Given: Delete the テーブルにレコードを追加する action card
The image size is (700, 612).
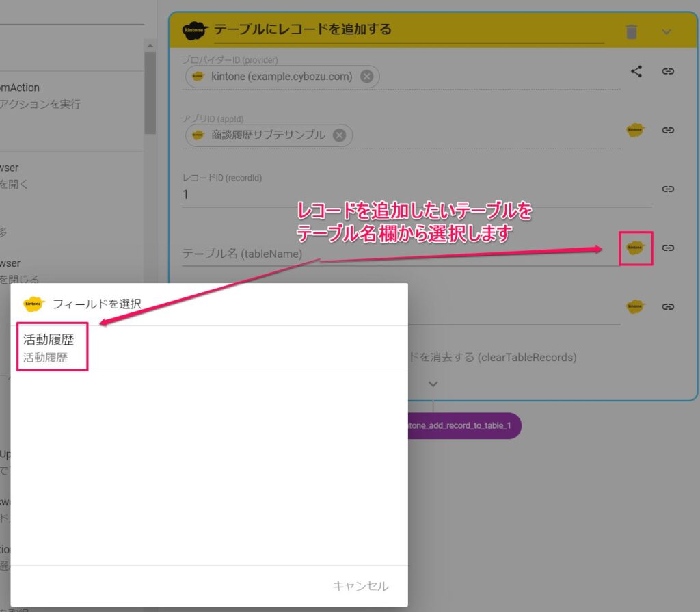Looking at the screenshot, I should pos(630,31).
